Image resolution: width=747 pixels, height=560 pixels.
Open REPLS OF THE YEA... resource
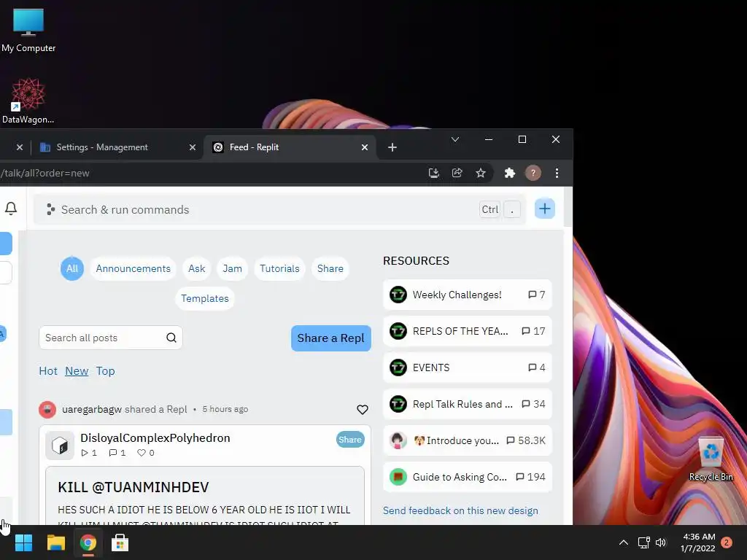coord(468,331)
